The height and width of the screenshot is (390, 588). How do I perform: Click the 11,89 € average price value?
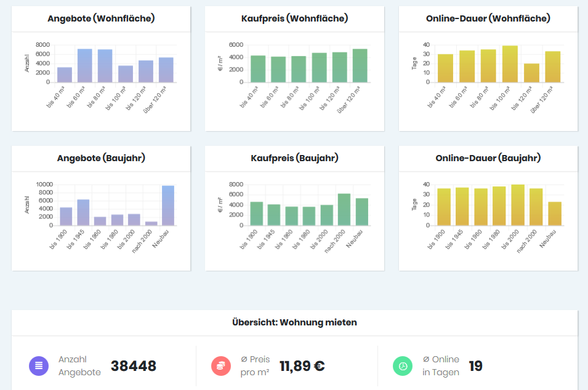click(x=302, y=366)
